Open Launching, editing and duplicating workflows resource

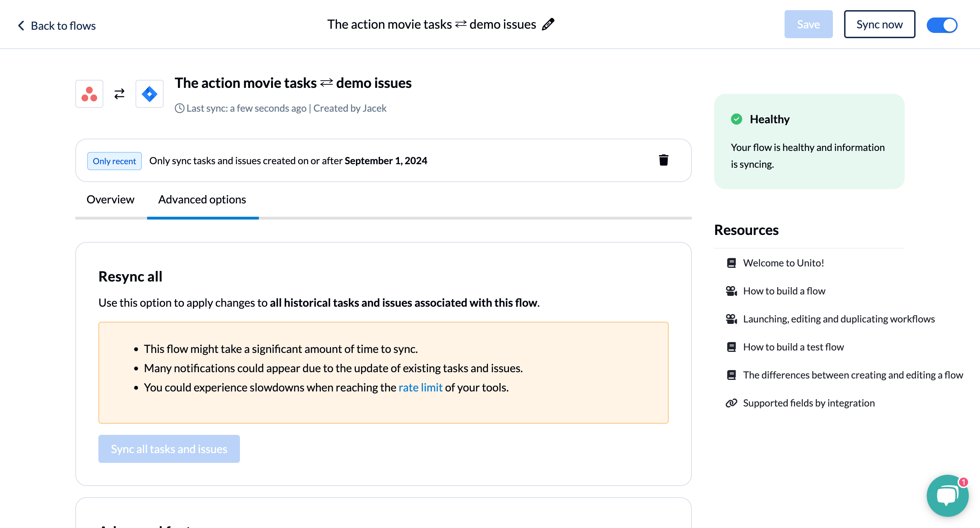tap(839, 319)
